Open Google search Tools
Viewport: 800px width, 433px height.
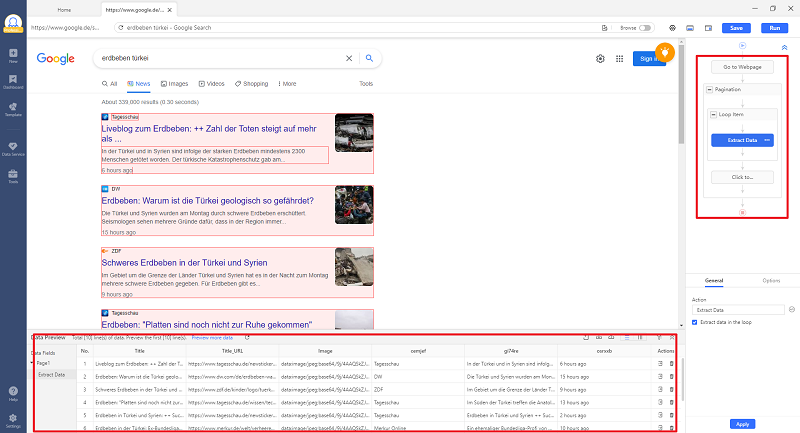coord(366,84)
